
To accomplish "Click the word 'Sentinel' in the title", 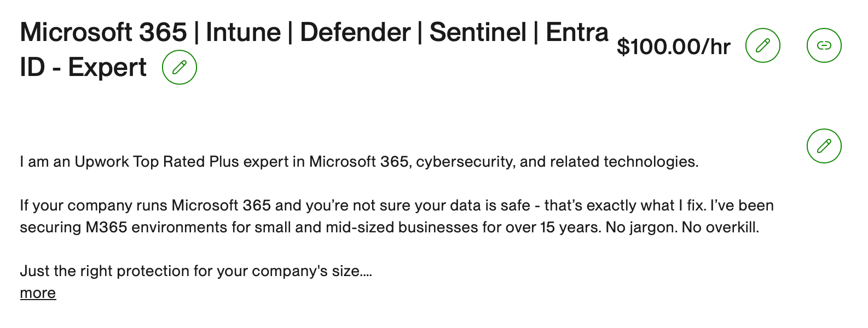I will click(478, 32).
